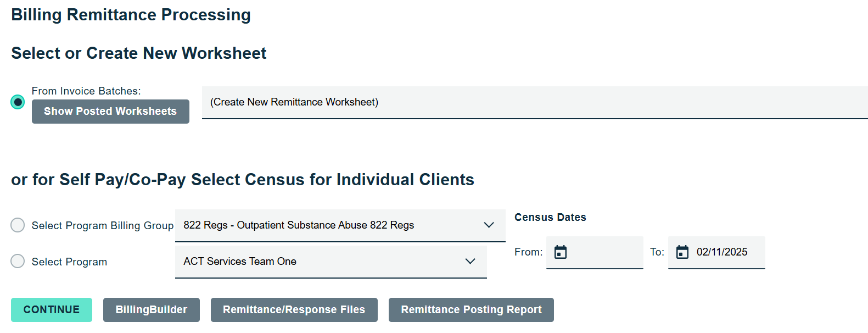Open Remittance/Response Files
This screenshot has width=868, height=333.
coord(294,310)
